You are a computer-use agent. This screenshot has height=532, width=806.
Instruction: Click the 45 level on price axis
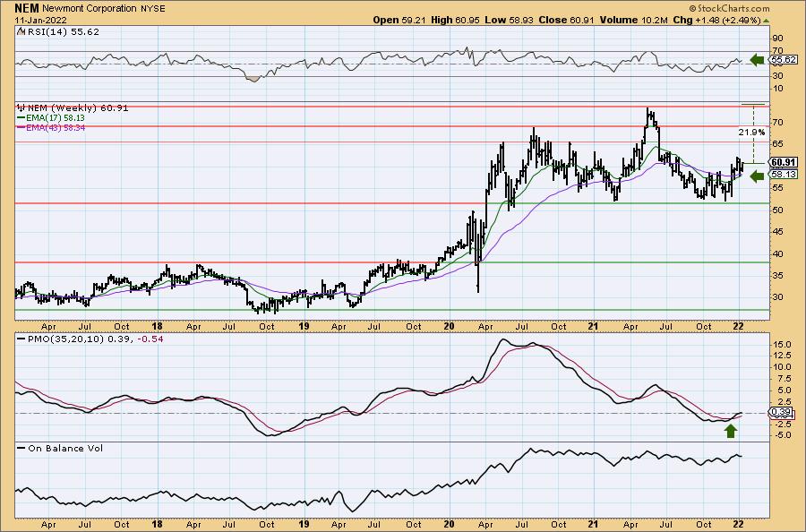coord(777,232)
